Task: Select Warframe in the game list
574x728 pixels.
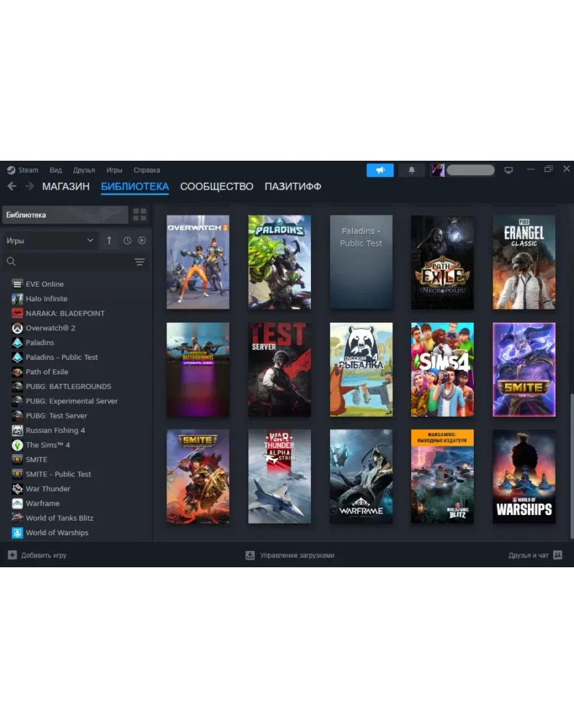Action: click(43, 504)
